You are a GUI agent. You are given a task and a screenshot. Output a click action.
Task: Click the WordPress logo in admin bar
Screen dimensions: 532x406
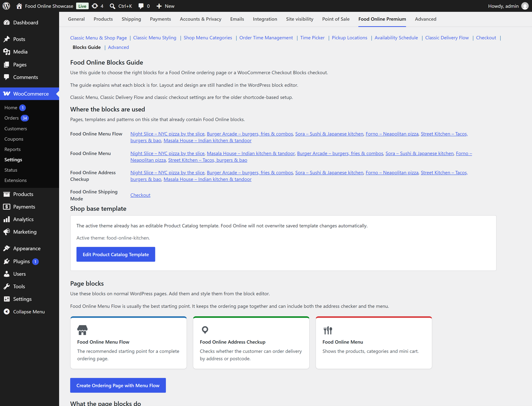pyautogui.click(x=6, y=6)
